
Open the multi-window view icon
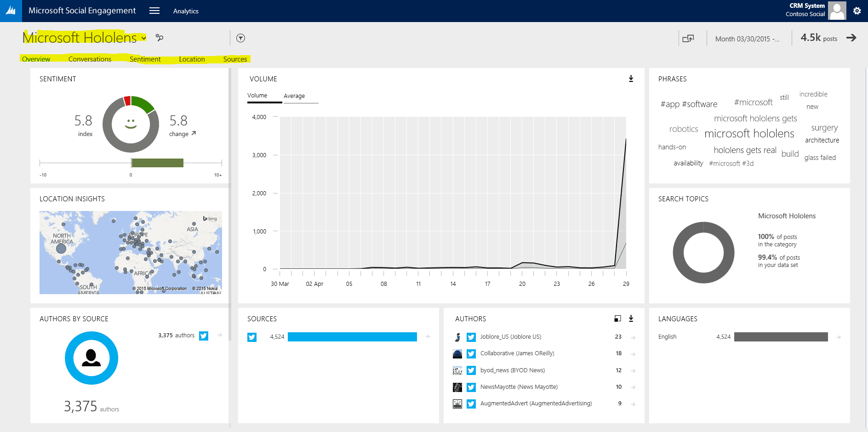point(688,39)
